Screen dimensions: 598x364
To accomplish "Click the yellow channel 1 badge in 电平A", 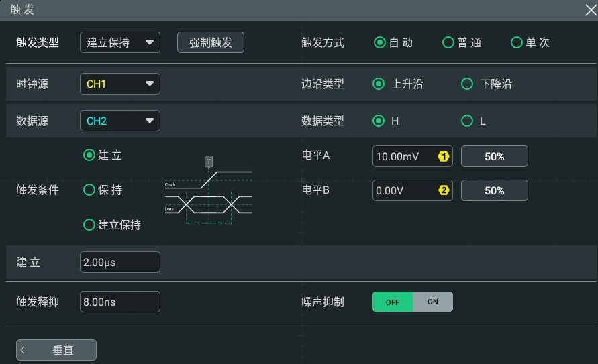I will (444, 156).
